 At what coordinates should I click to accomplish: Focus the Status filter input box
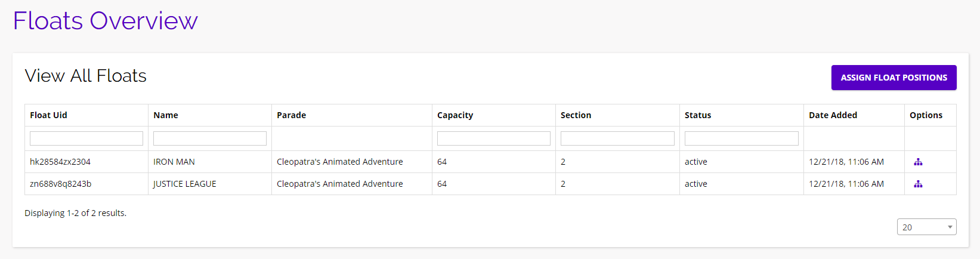[x=741, y=138]
